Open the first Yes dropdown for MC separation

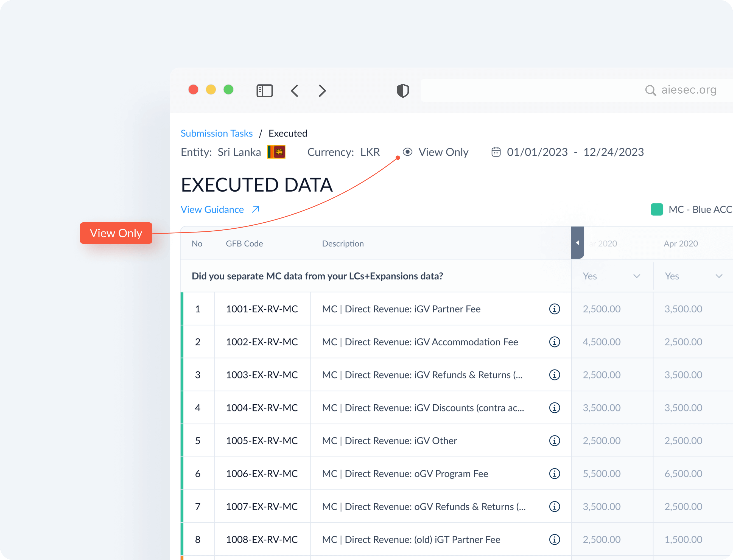coord(612,276)
